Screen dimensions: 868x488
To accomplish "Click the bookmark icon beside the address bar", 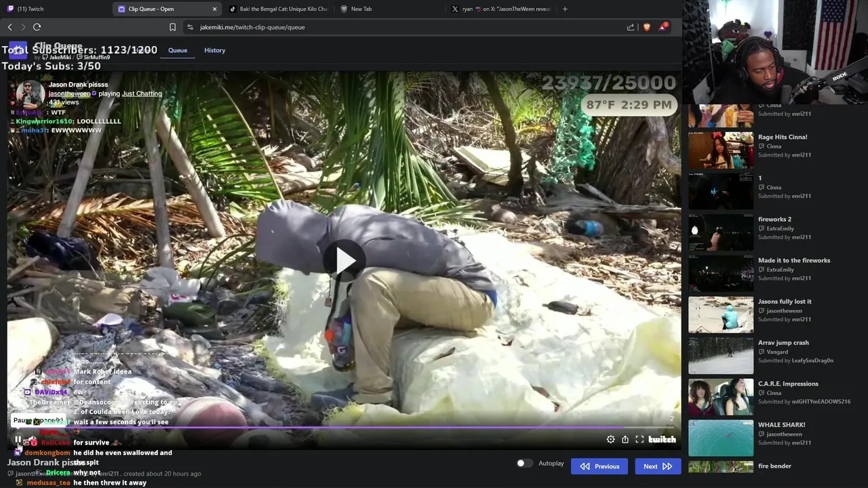I will point(172,27).
